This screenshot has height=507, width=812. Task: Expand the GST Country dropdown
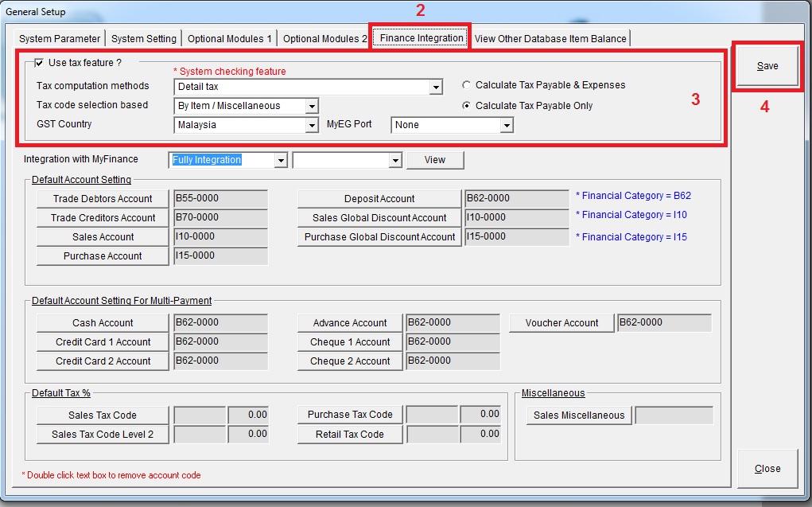(x=312, y=125)
